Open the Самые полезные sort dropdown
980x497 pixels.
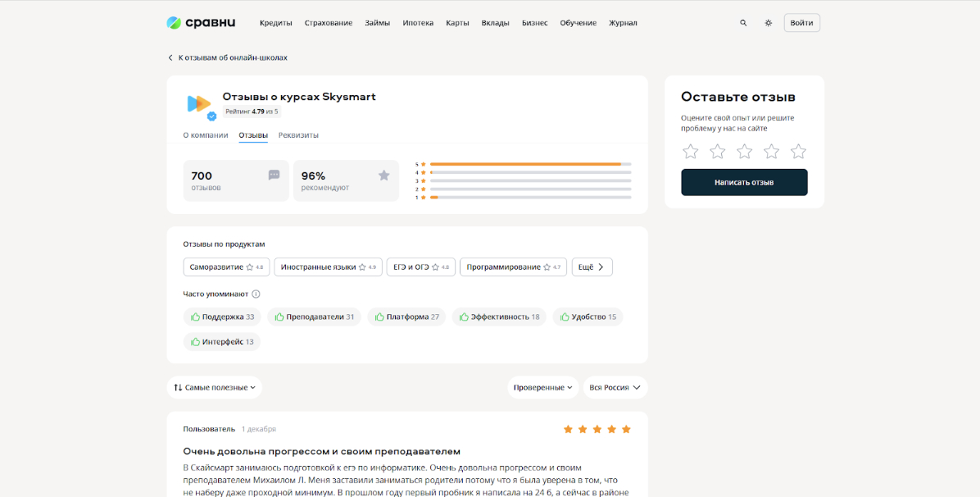click(x=215, y=387)
